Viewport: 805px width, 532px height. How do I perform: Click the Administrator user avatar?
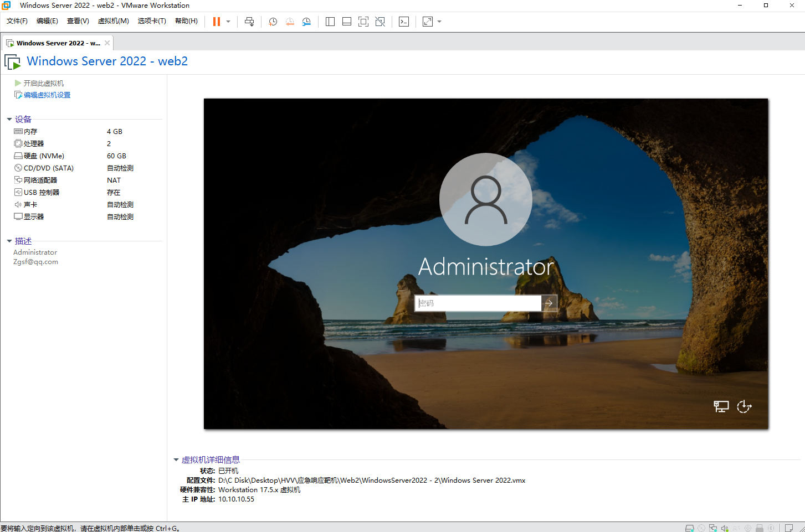486,199
